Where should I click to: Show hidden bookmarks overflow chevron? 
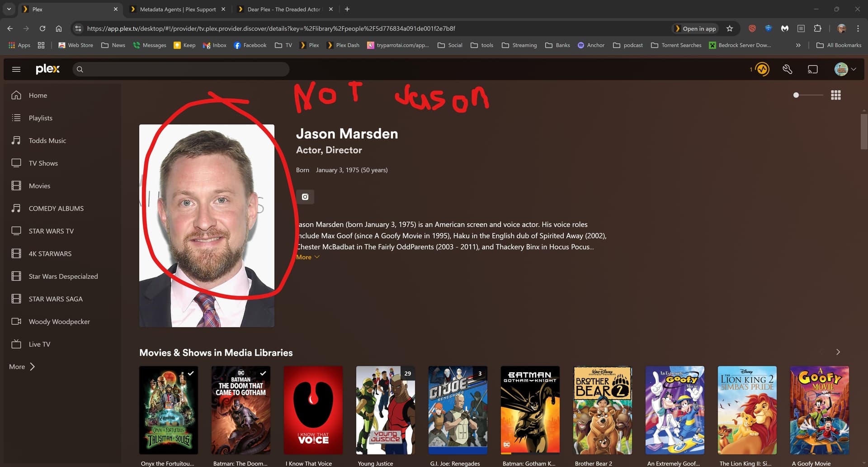click(798, 45)
